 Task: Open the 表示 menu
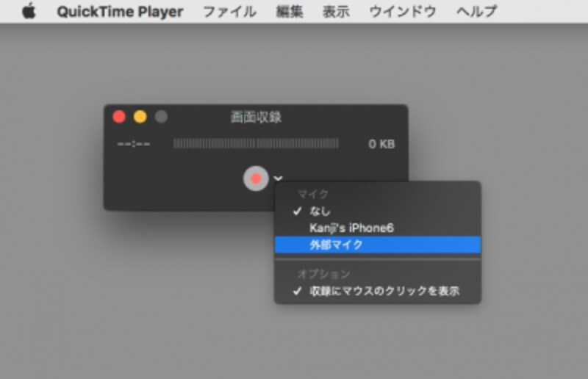point(336,12)
